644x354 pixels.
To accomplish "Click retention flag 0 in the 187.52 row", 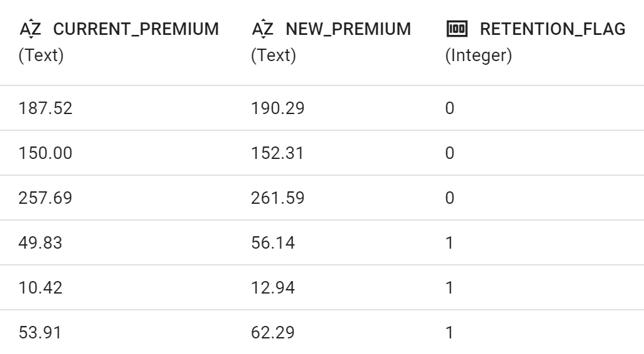I will (450, 108).
